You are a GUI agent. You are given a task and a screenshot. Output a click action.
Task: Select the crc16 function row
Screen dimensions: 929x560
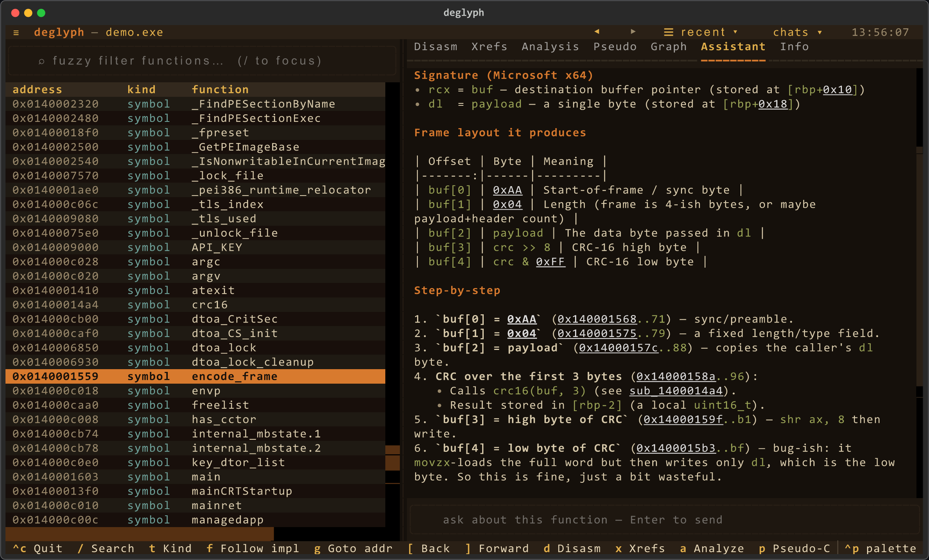tap(195, 304)
